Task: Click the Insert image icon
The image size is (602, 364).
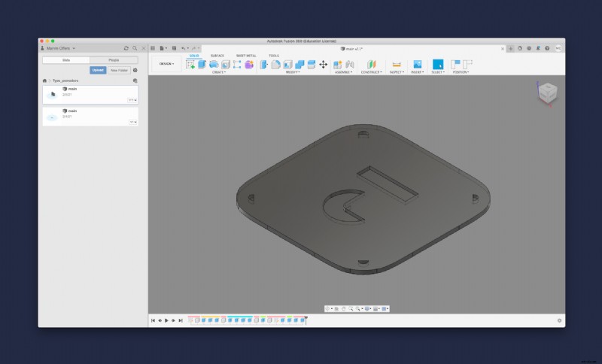Action: point(417,65)
